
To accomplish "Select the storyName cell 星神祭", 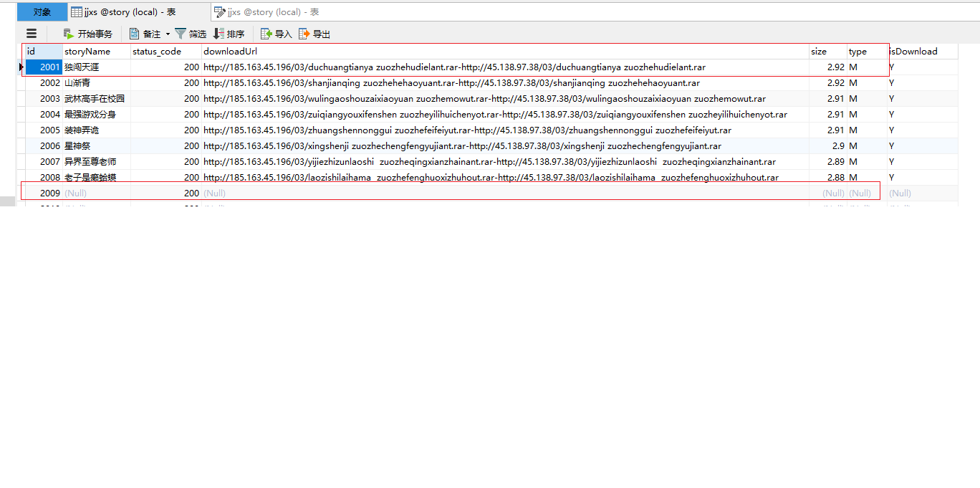I will pos(96,145).
